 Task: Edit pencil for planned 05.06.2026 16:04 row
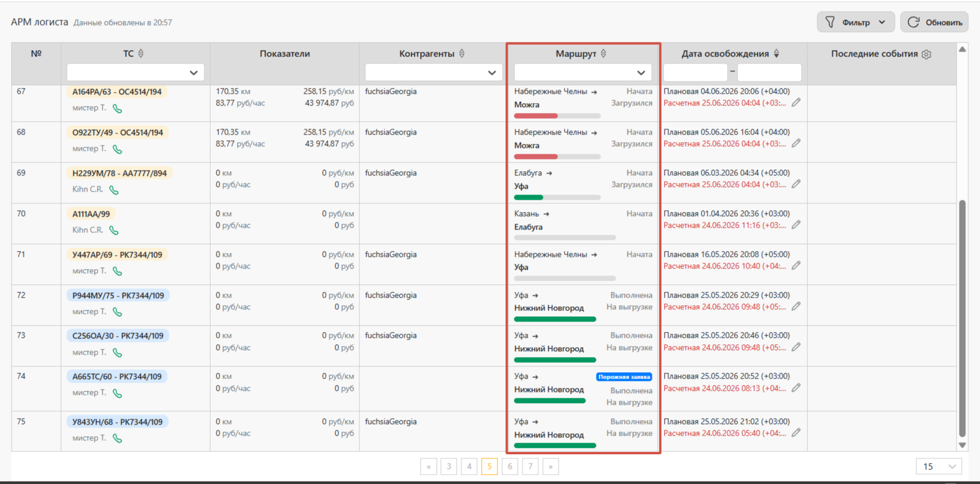pos(796,143)
